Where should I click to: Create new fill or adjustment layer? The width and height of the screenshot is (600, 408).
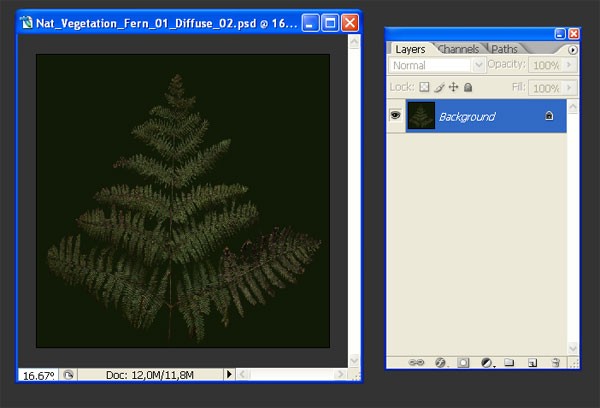[x=486, y=362]
